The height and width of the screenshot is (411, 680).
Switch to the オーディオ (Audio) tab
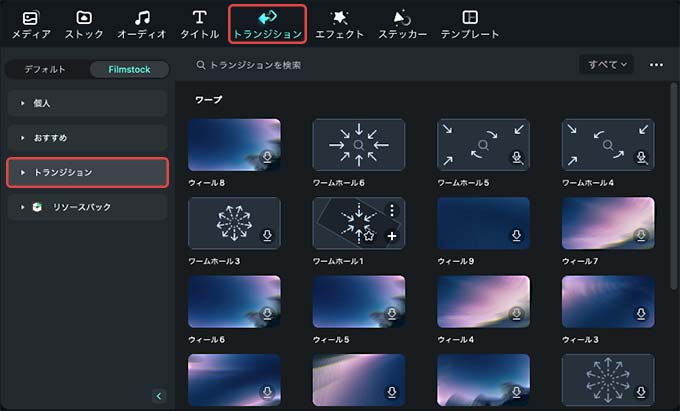click(141, 25)
